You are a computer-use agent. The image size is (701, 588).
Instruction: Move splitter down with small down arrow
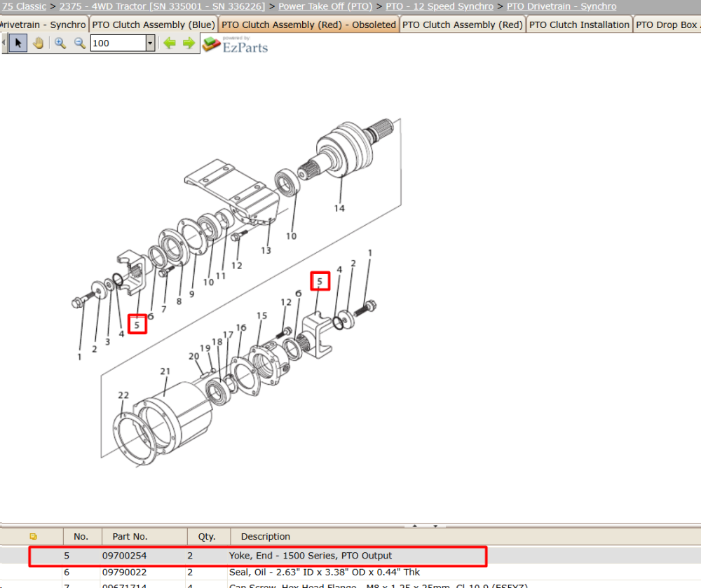tap(435, 526)
